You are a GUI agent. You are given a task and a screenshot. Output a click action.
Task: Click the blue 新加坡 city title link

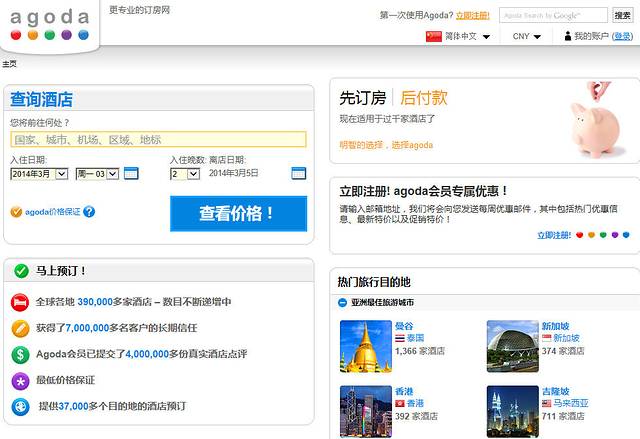[x=556, y=326]
